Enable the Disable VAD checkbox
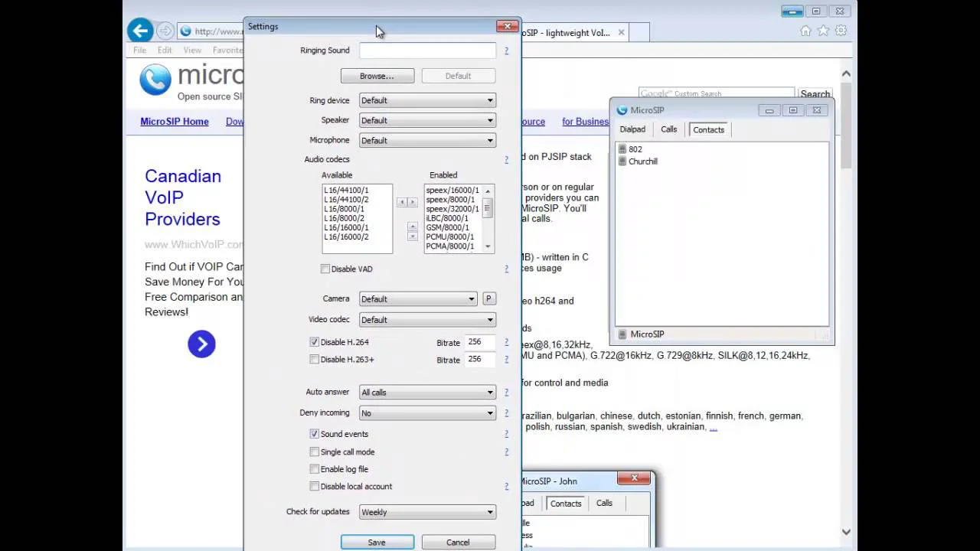Image resolution: width=980 pixels, height=551 pixels. (x=325, y=269)
